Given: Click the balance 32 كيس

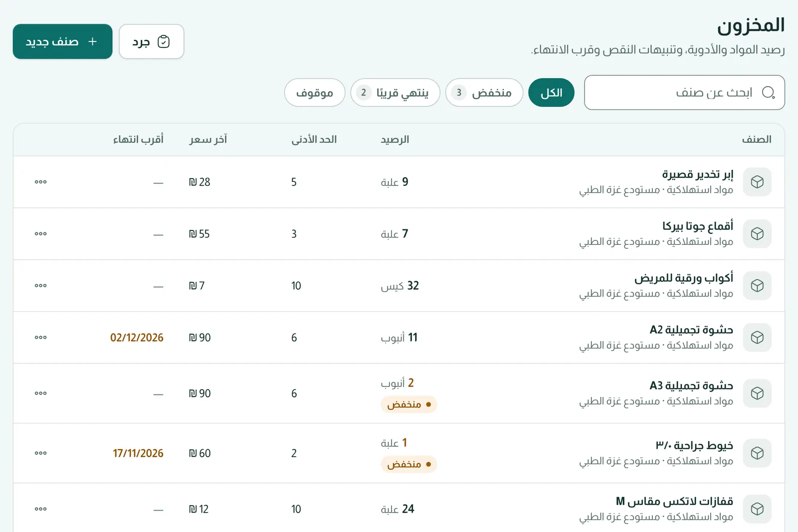Looking at the screenshot, I should 400,286.
